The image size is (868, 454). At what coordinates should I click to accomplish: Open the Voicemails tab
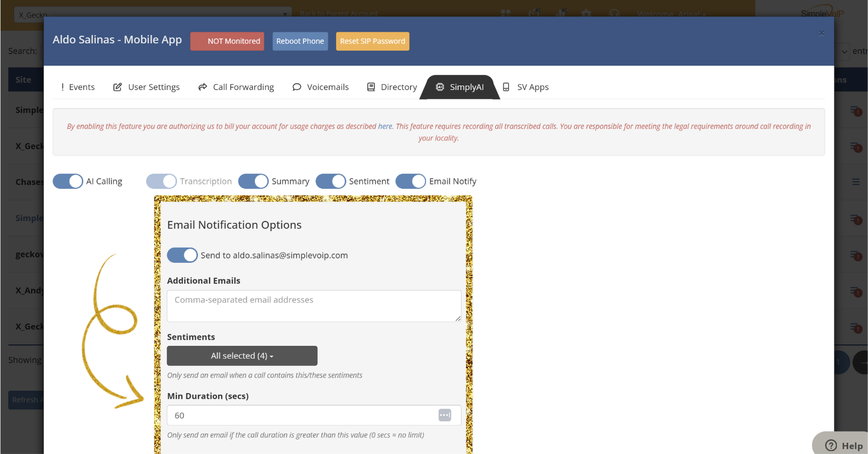tap(320, 87)
